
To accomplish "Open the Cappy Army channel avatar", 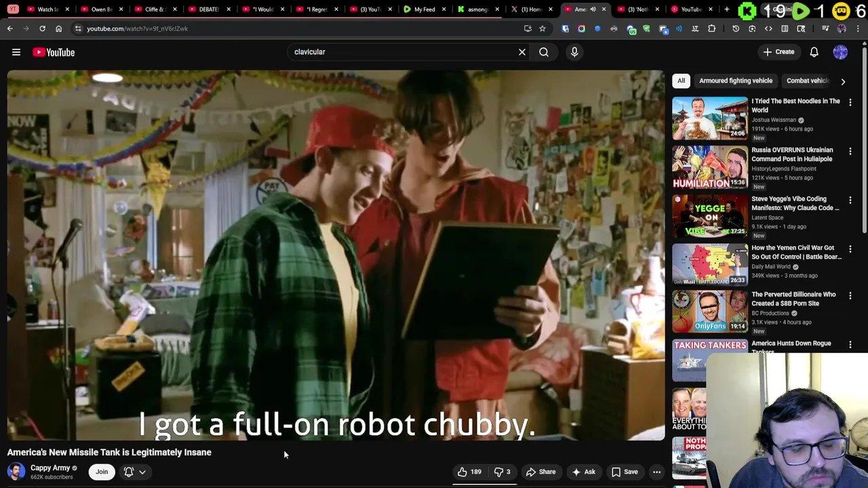I will tap(16, 472).
